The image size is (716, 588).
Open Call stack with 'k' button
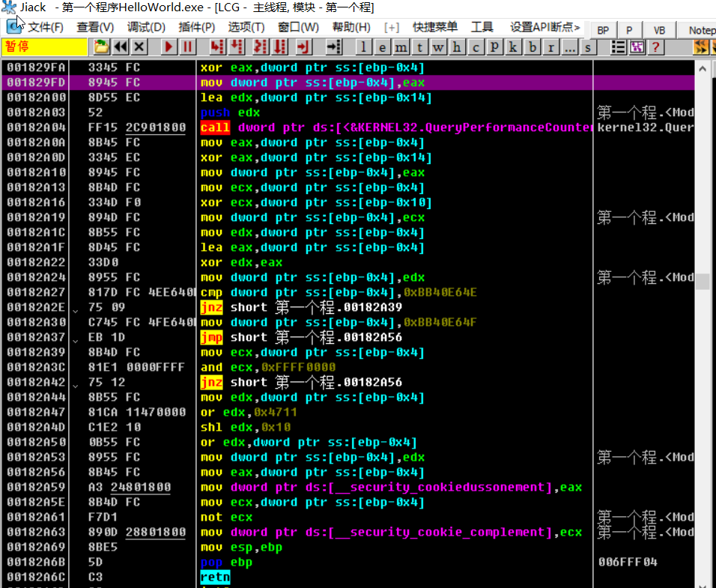(513, 47)
